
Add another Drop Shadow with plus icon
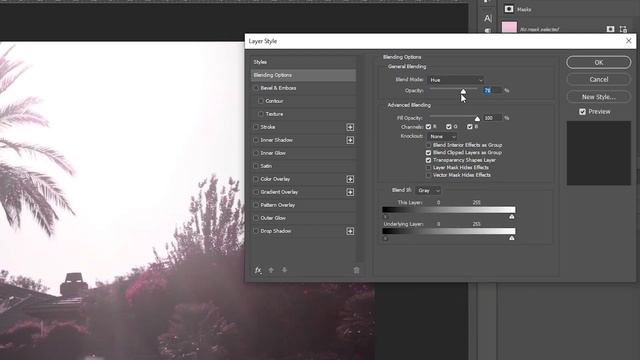pos(350,231)
